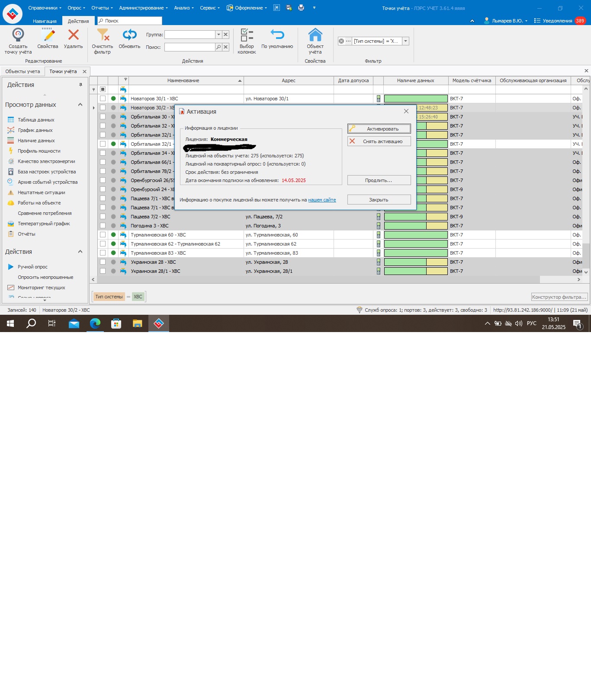Image resolution: width=591 pixels, height=700 pixels.
Task: Click the red Удалить delete icon
Action: [x=74, y=35]
